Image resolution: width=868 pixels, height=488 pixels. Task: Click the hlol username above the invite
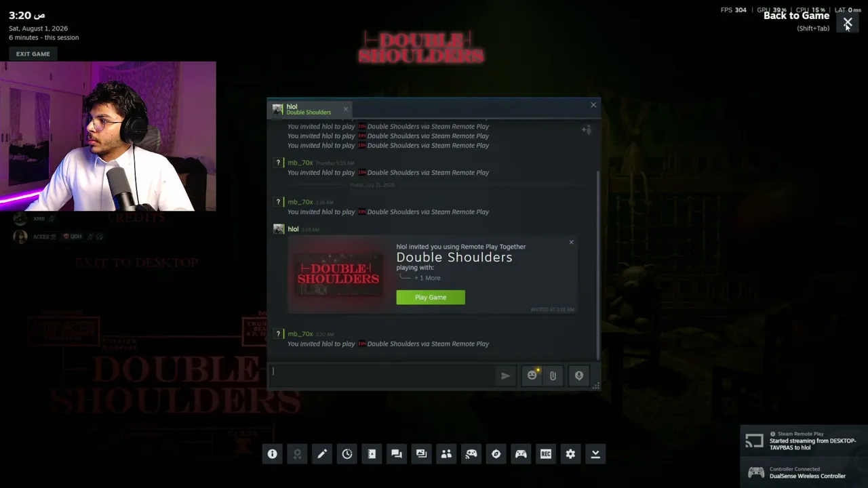tap(293, 229)
